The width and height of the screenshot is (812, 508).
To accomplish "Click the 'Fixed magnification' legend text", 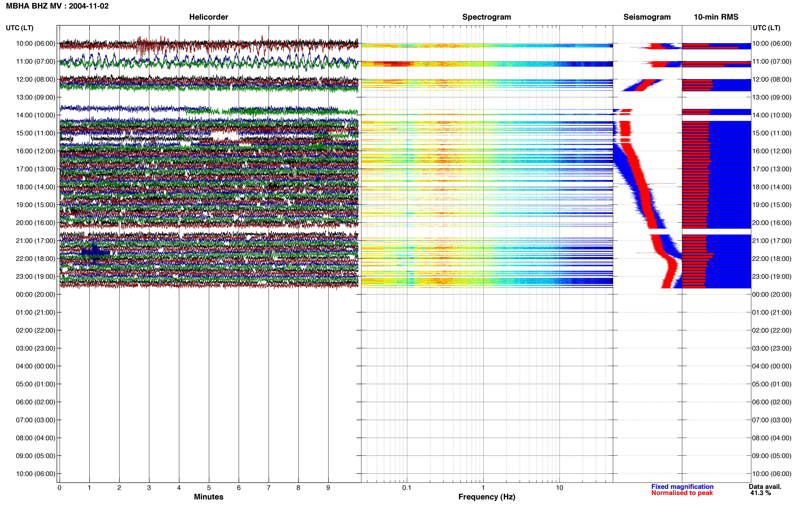I will [682, 486].
